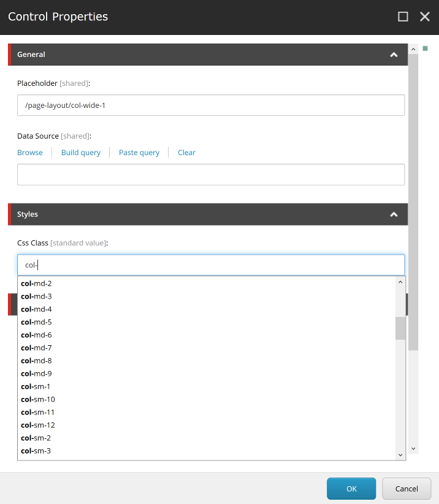This screenshot has height=504, width=439.
Task: Click dialog scrollbar up arrow
Action: 413,49
